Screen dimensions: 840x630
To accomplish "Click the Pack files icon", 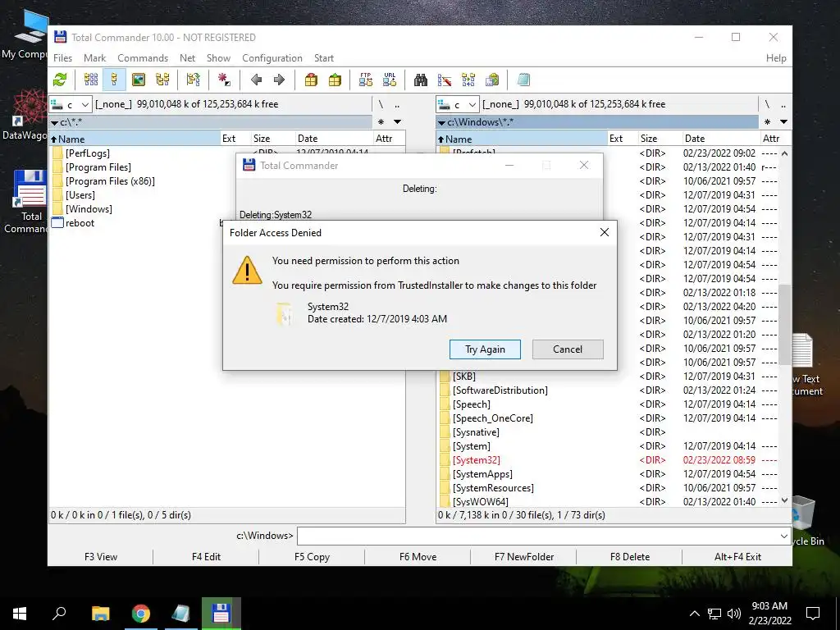I will [311, 80].
